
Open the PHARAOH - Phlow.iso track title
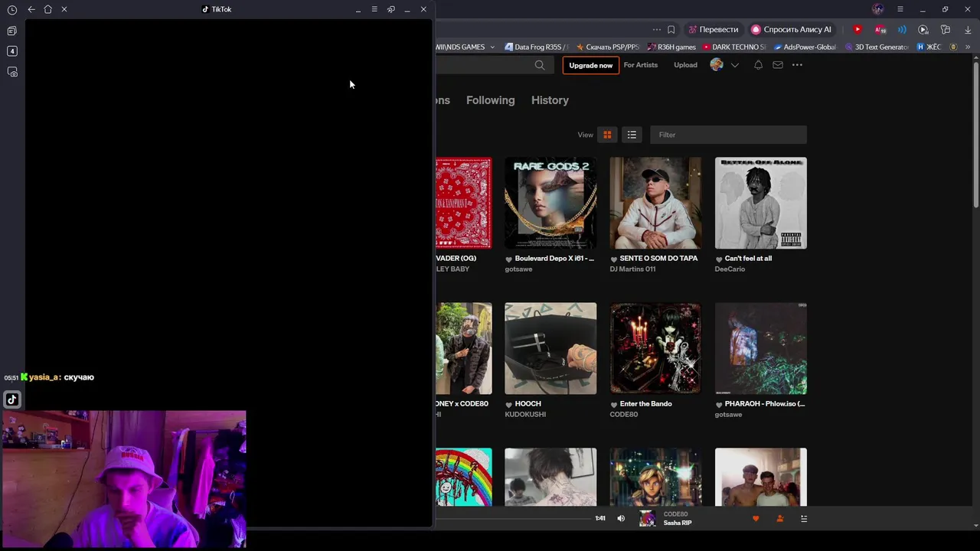click(765, 404)
